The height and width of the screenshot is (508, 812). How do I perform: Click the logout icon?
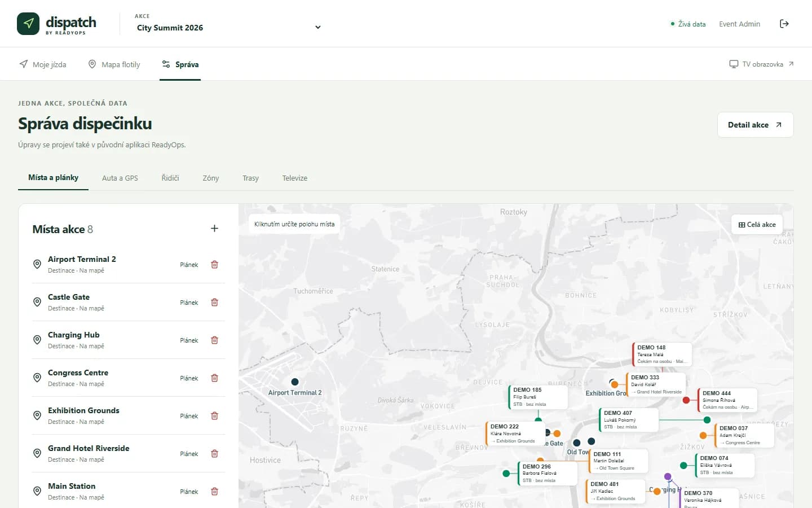[x=784, y=24]
